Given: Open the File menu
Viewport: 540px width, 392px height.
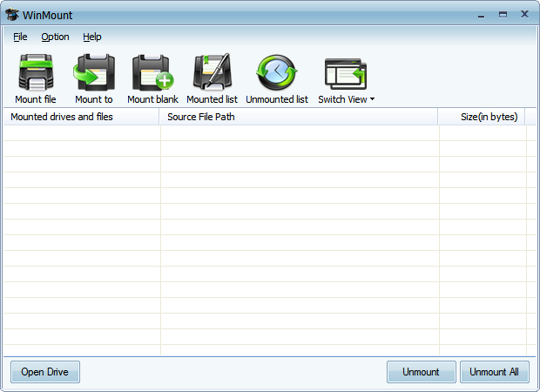Looking at the screenshot, I should click(x=20, y=37).
